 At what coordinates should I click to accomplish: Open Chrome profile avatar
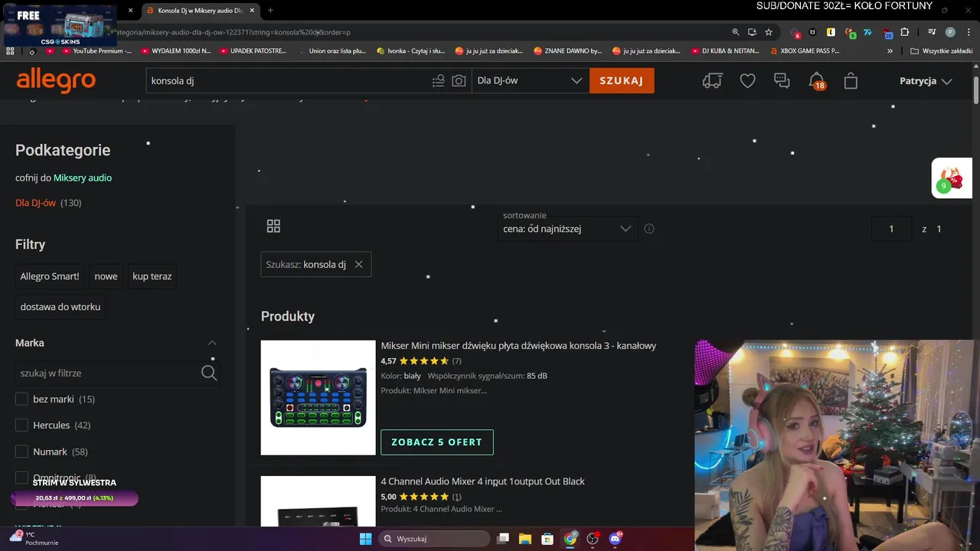click(950, 32)
